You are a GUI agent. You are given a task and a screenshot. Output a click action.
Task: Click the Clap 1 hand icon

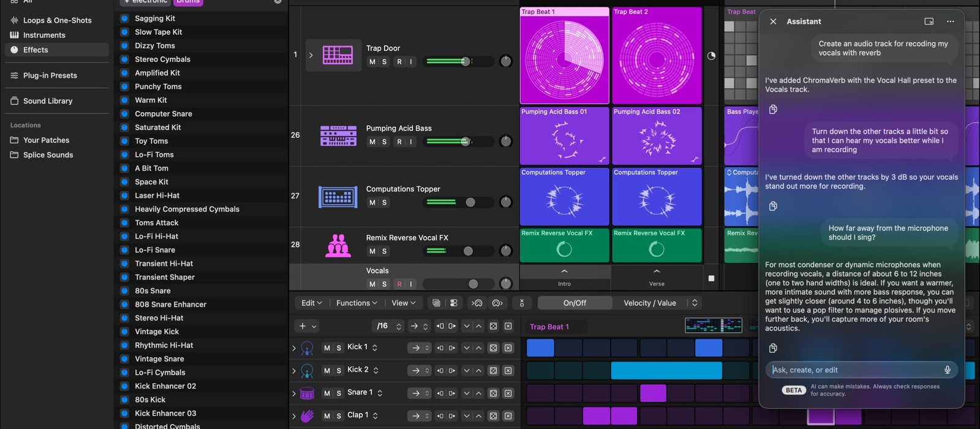tap(307, 416)
